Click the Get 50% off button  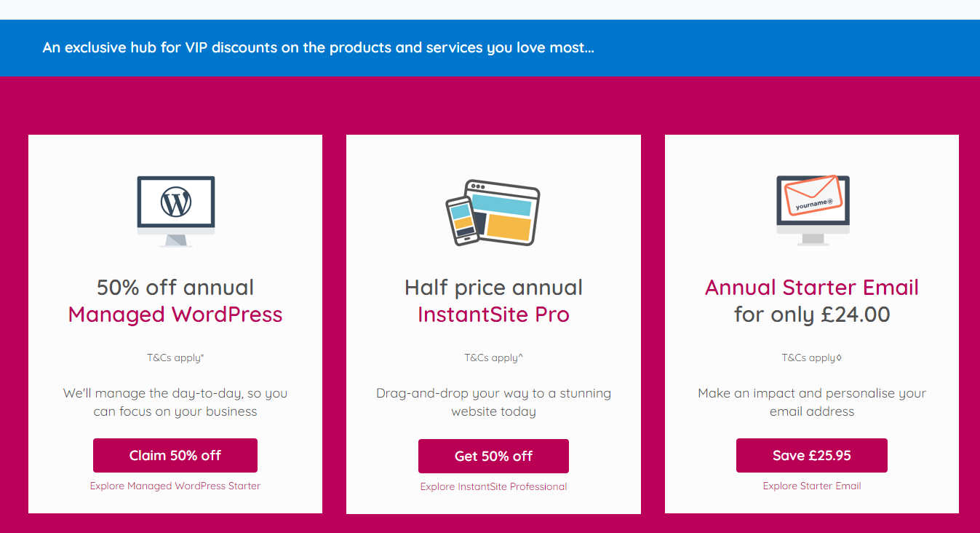tap(493, 457)
